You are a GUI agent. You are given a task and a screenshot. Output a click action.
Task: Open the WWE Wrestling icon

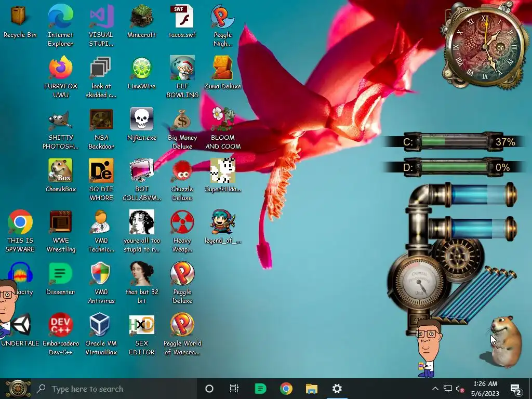coord(60,222)
